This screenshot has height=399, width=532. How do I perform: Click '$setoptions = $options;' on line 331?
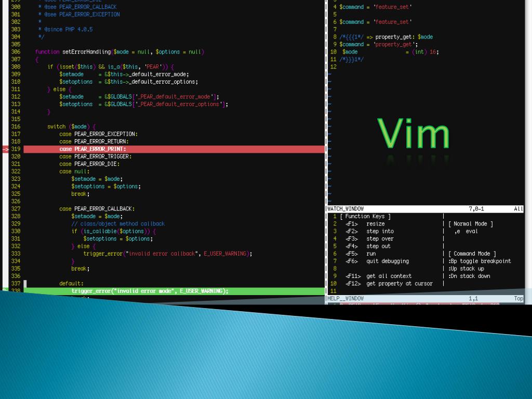pos(118,238)
